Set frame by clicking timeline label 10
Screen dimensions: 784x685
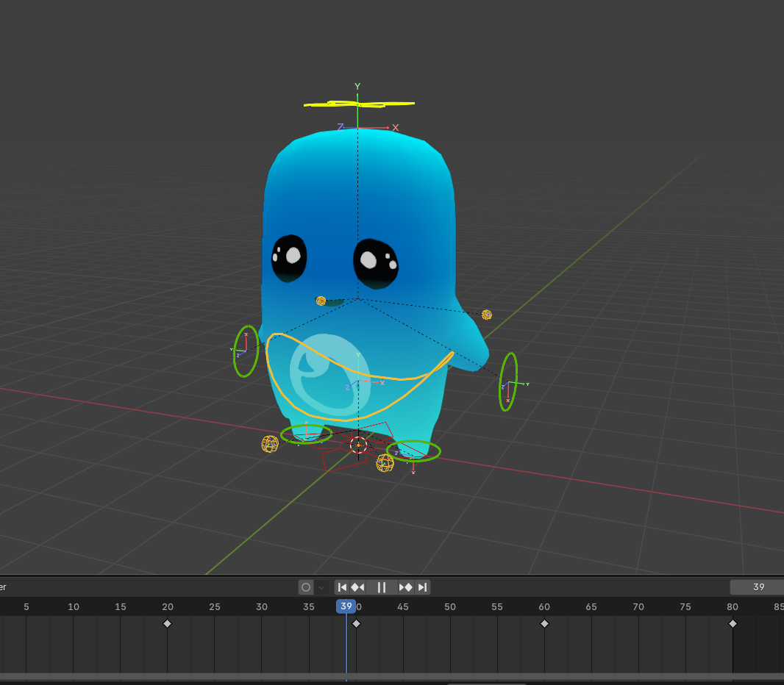pos(74,606)
